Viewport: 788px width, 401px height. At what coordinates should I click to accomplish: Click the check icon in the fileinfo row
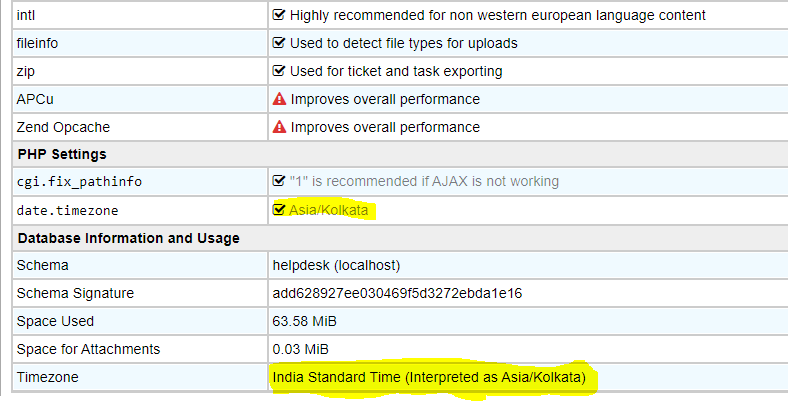pos(279,43)
